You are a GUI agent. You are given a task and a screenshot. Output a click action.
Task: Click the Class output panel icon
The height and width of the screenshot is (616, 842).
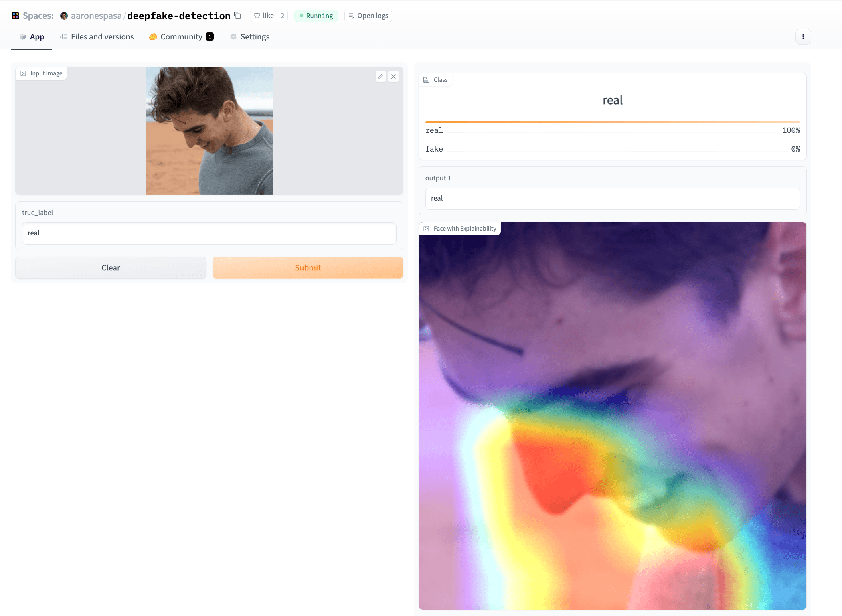[x=426, y=79]
